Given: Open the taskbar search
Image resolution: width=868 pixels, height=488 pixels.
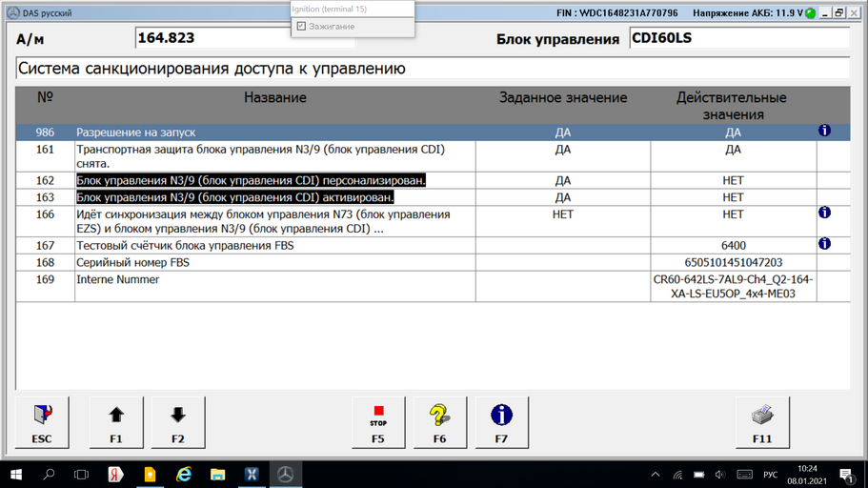Looking at the screenshot, I should [49, 475].
